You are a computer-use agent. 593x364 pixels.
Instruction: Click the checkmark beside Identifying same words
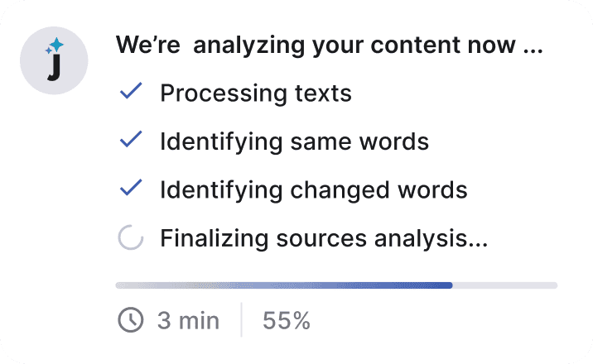pyautogui.click(x=131, y=139)
